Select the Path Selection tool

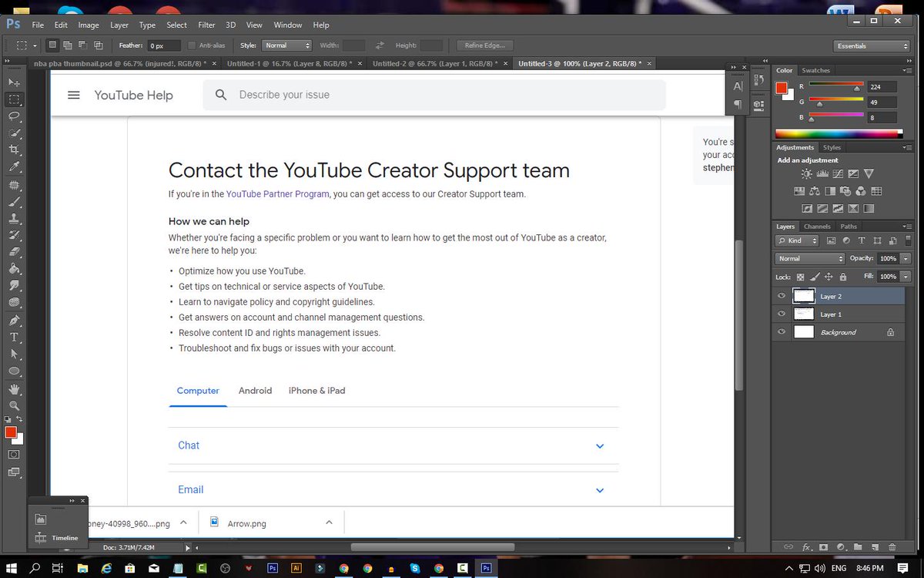(x=14, y=354)
